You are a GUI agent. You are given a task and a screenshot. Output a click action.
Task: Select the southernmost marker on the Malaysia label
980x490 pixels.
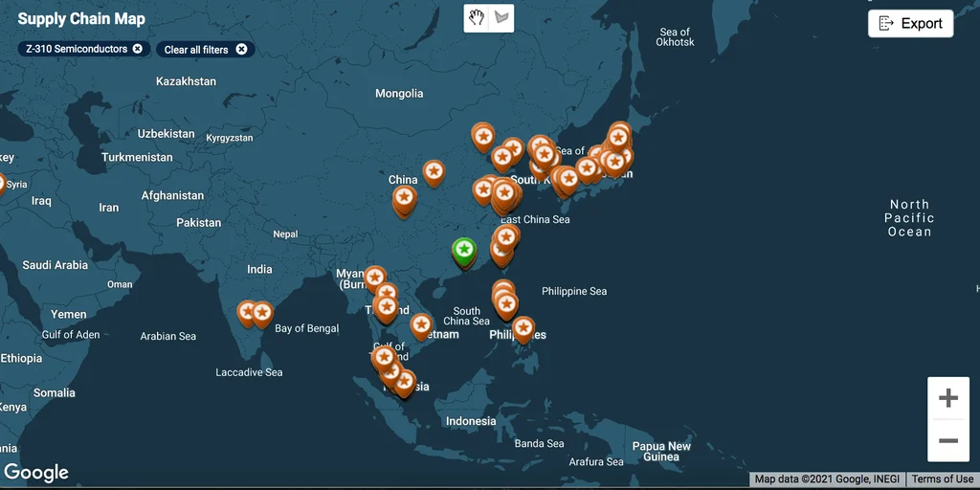point(405,383)
